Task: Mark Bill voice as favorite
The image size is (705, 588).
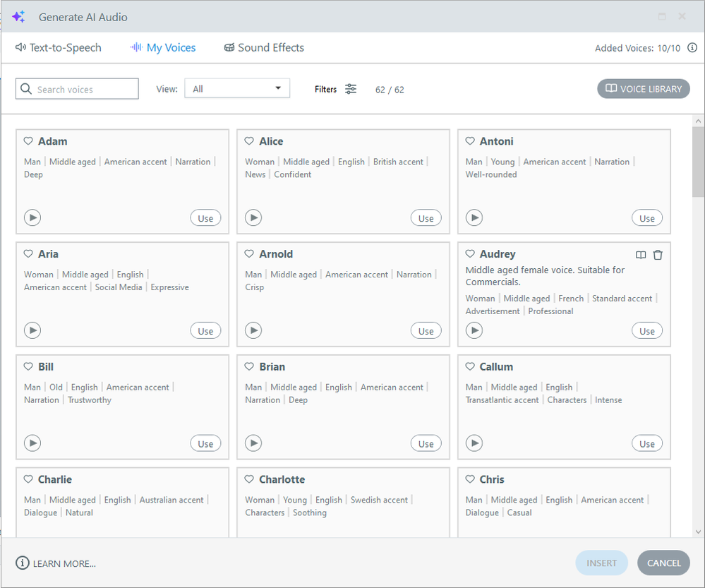Action: (x=29, y=367)
